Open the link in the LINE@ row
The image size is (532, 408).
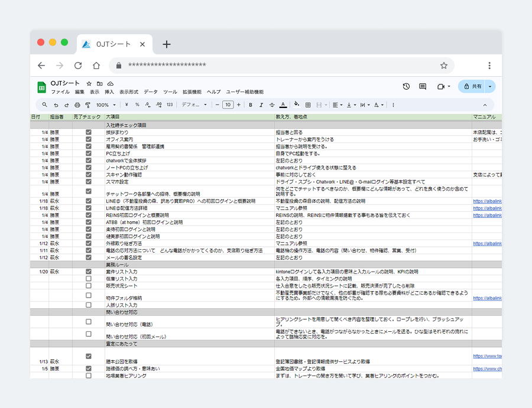coord(486,201)
